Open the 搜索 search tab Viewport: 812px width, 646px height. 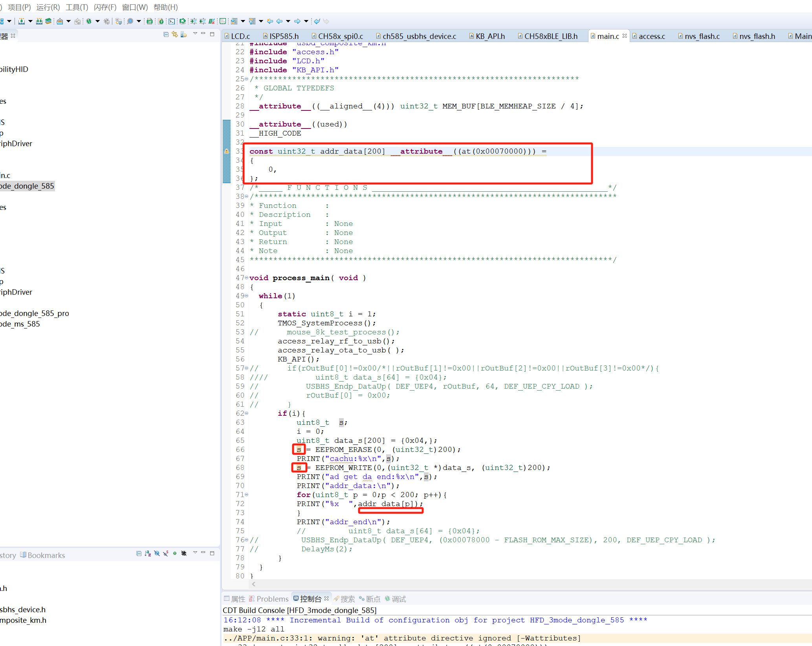[344, 599]
